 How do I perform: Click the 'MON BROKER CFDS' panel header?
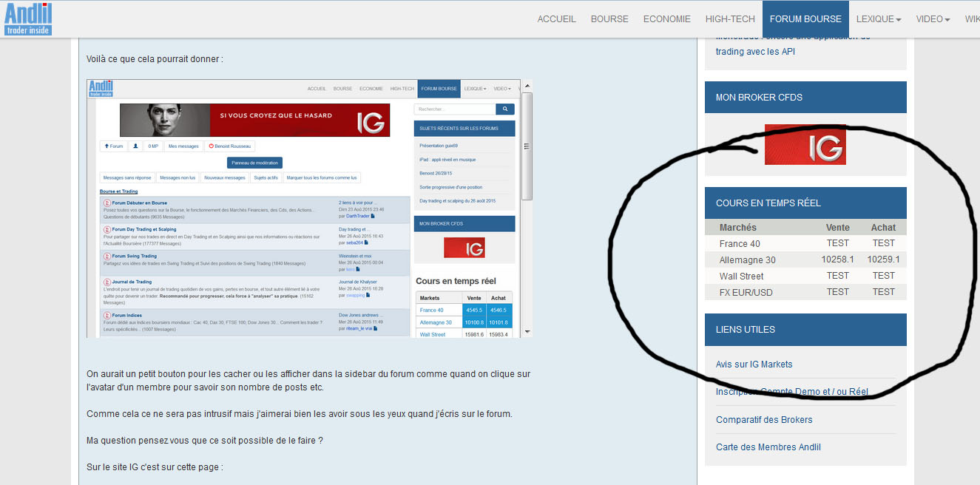tap(805, 97)
